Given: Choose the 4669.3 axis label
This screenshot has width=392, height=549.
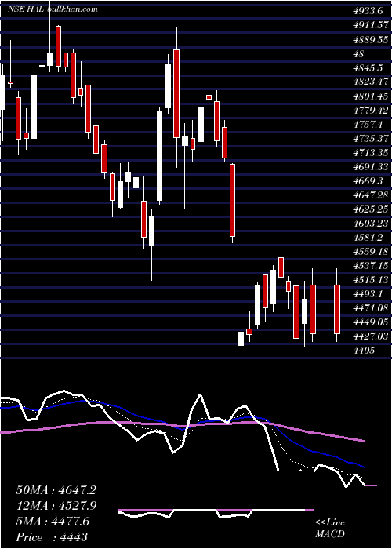Looking at the screenshot, I should click(x=368, y=182).
